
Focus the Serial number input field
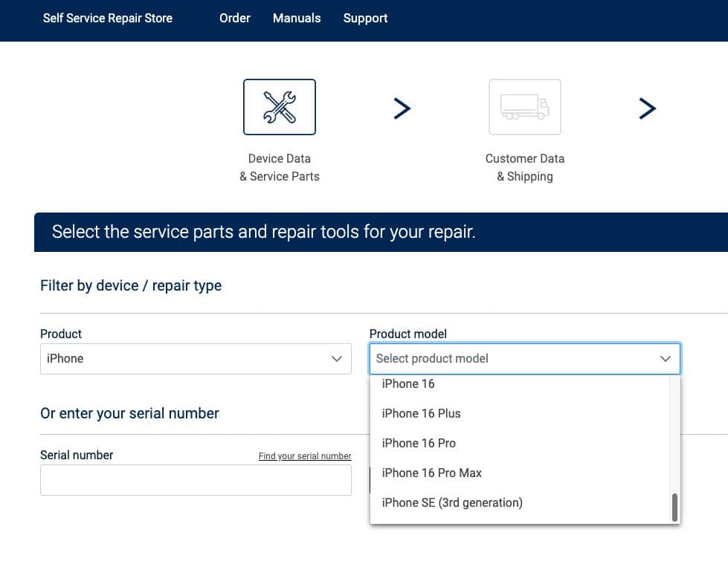196,480
